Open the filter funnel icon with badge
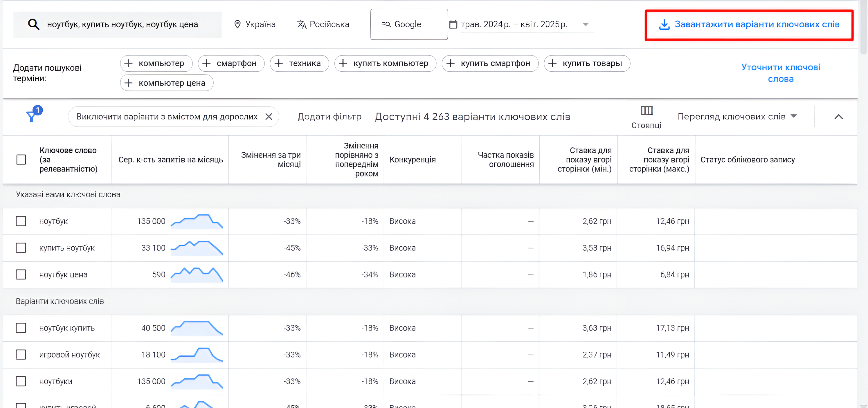 34,114
